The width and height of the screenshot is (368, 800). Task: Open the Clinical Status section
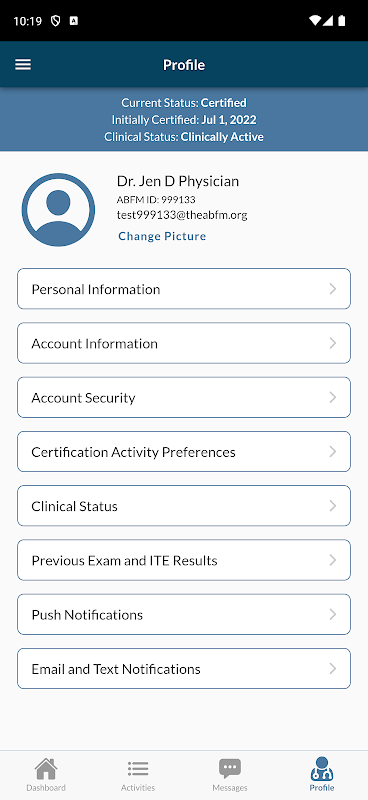(x=184, y=506)
